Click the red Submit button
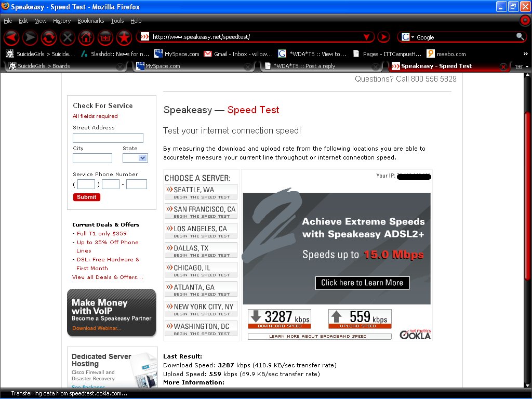Screen dimensions: 532x399 [x=87, y=197]
